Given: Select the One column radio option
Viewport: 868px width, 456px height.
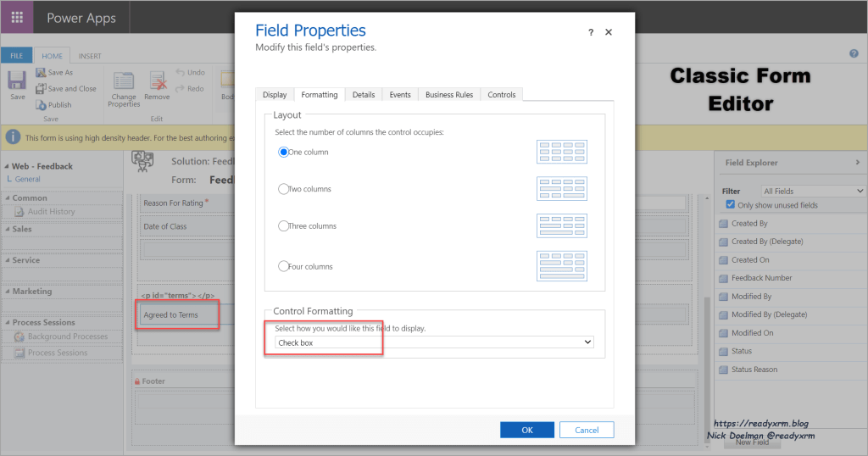Looking at the screenshot, I should tap(284, 153).
